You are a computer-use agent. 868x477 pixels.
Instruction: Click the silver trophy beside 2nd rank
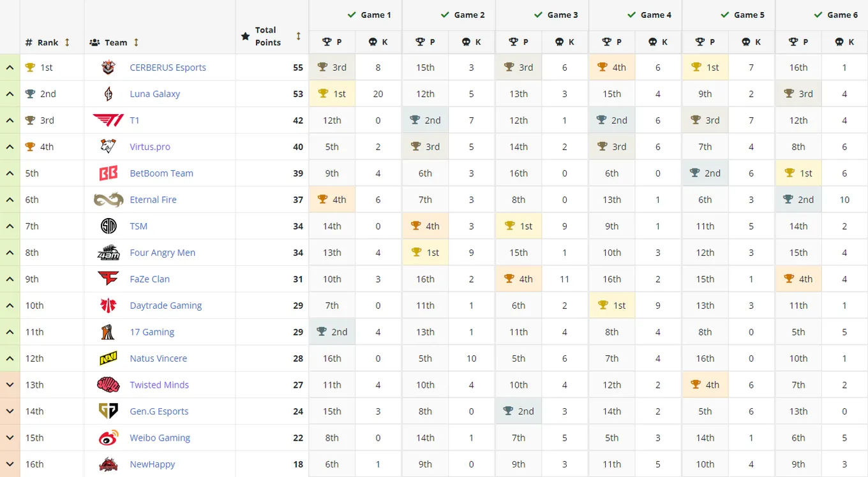click(x=30, y=94)
